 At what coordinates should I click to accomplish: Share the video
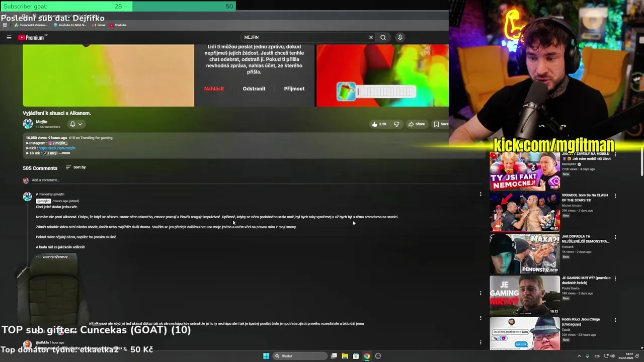(417, 124)
